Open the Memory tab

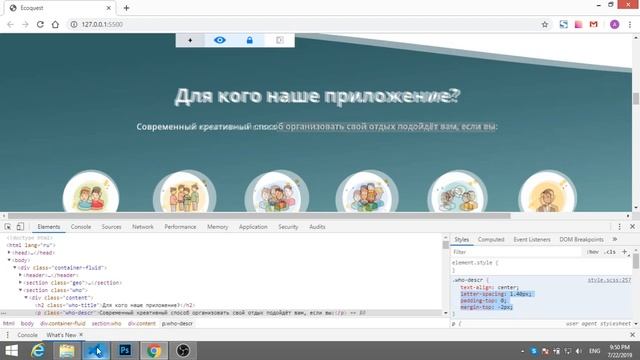pyautogui.click(x=218, y=227)
